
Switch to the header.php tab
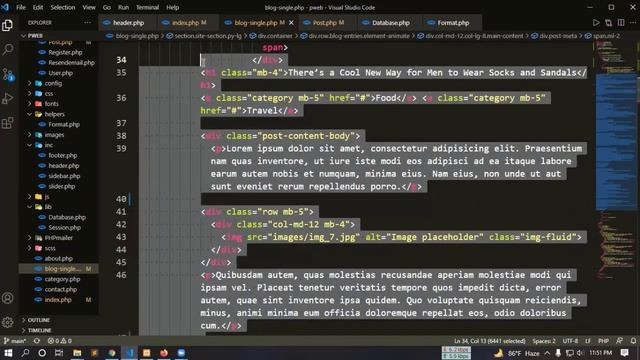(127, 23)
